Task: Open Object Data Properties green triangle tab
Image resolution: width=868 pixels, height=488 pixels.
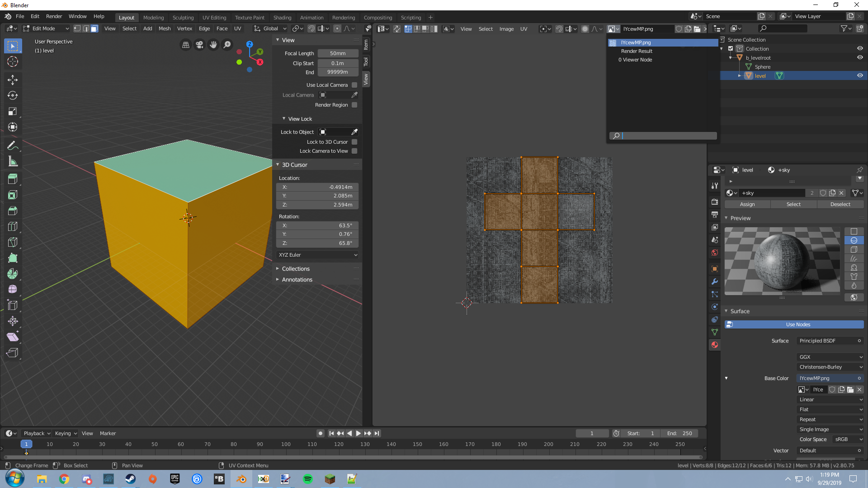Action: tap(714, 332)
